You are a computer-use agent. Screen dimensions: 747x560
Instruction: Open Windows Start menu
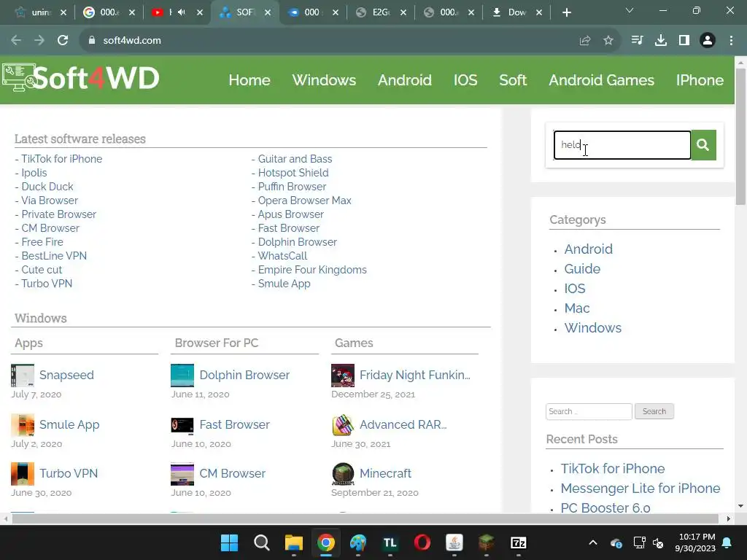229,542
